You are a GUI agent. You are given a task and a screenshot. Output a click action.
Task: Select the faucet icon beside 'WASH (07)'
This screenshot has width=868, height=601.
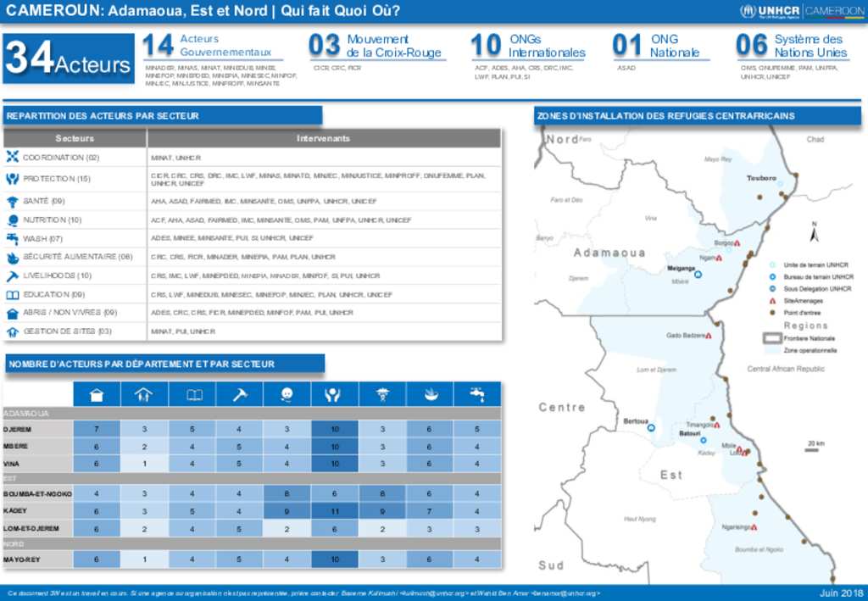pyautogui.click(x=12, y=238)
